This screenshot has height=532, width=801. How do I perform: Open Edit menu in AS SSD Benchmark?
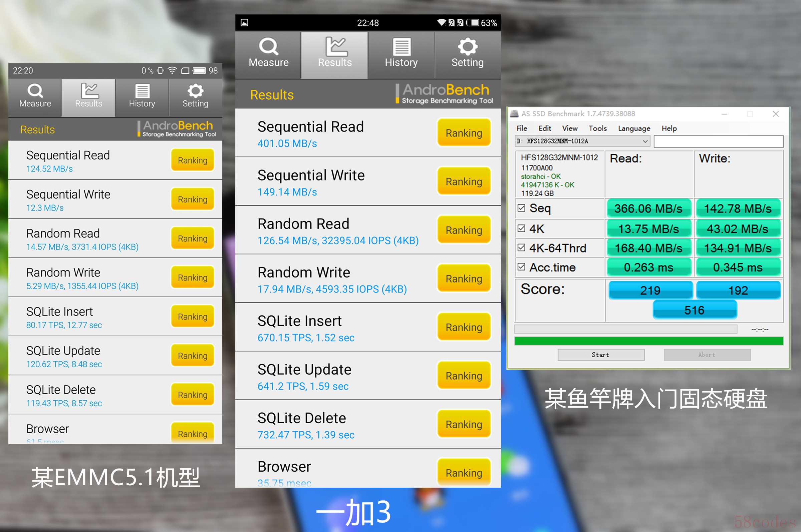pyautogui.click(x=544, y=128)
